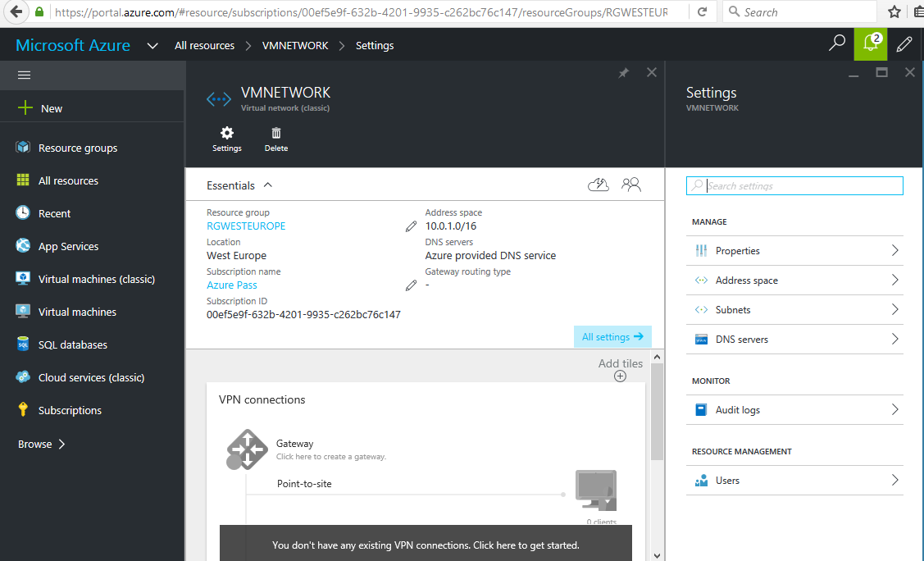Screen dimensions: 924x561
Task: Click the Microsoft Azure logo text
Action: (x=73, y=45)
